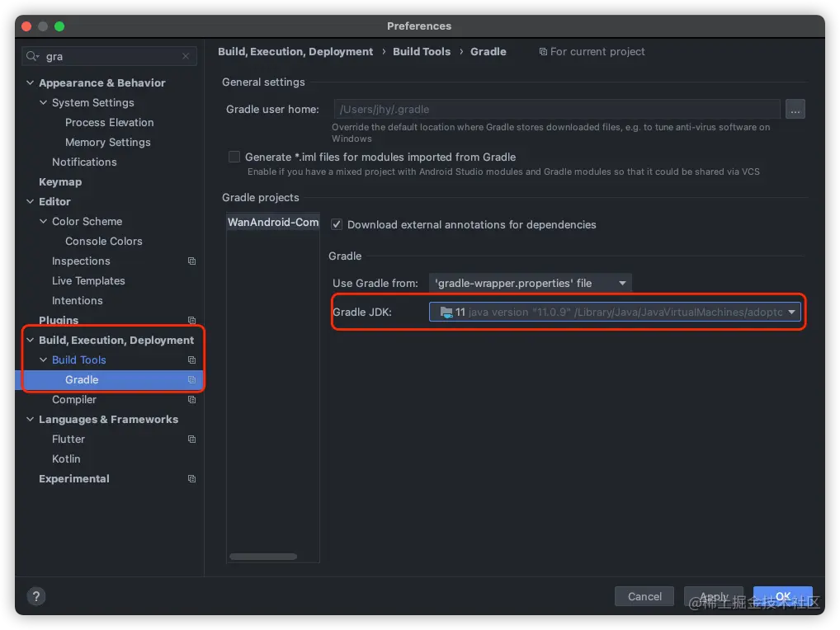The image size is (840, 630).
Task: Click the OK button
Action: tap(783, 596)
